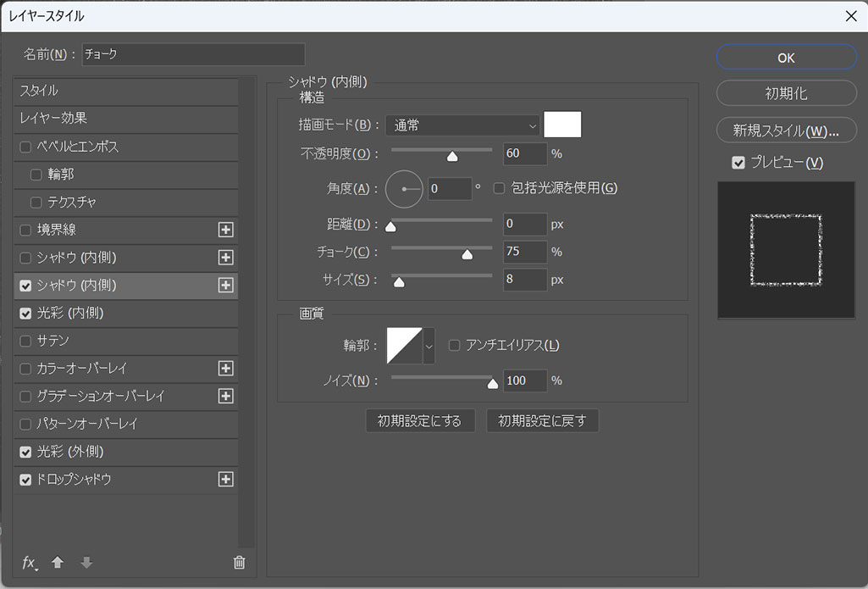868x589 pixels.
Task: Disable the 光彩 (外側) checkbox
Action: coord(25,452)
